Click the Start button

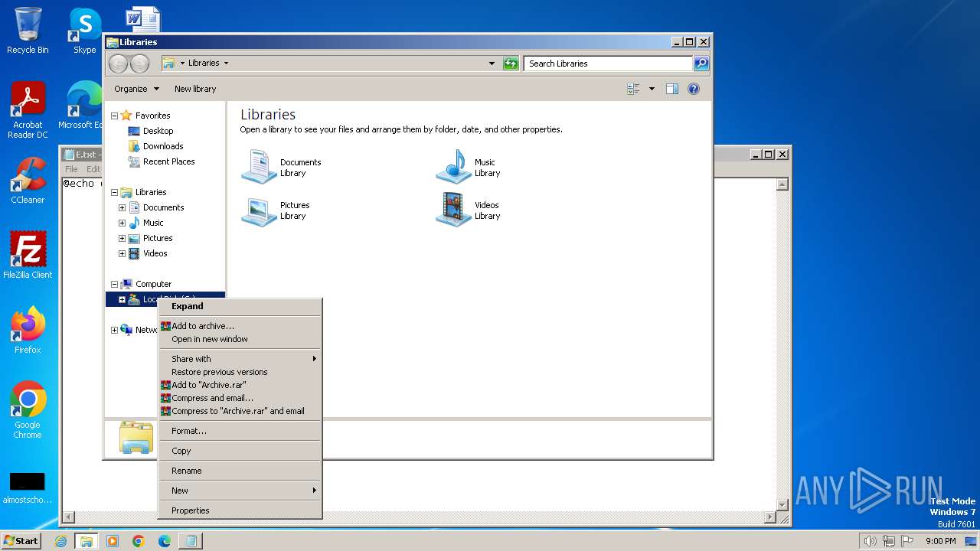[x=21, y=541]
